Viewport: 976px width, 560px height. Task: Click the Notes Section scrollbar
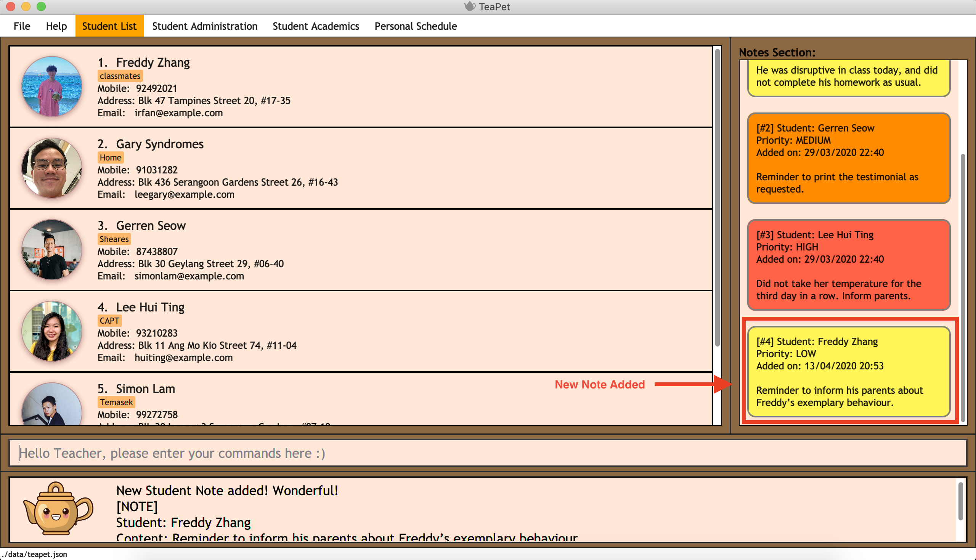point(963,287)
